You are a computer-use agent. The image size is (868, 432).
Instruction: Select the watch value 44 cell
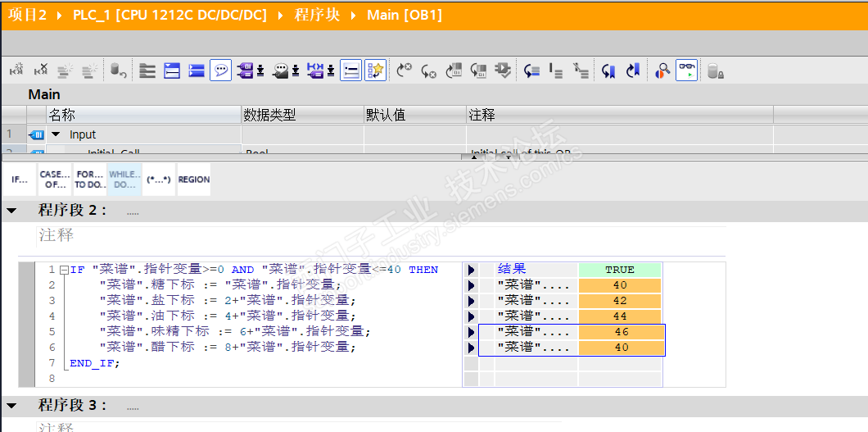620,316
